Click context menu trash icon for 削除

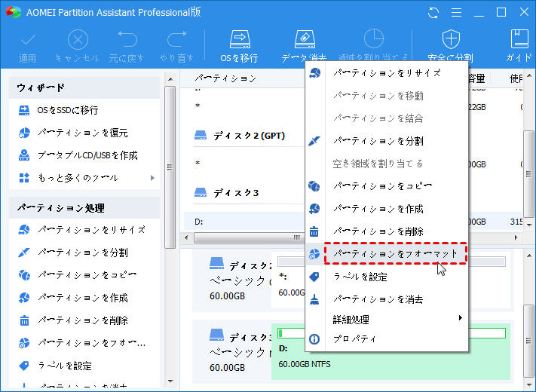coord(314,231)
